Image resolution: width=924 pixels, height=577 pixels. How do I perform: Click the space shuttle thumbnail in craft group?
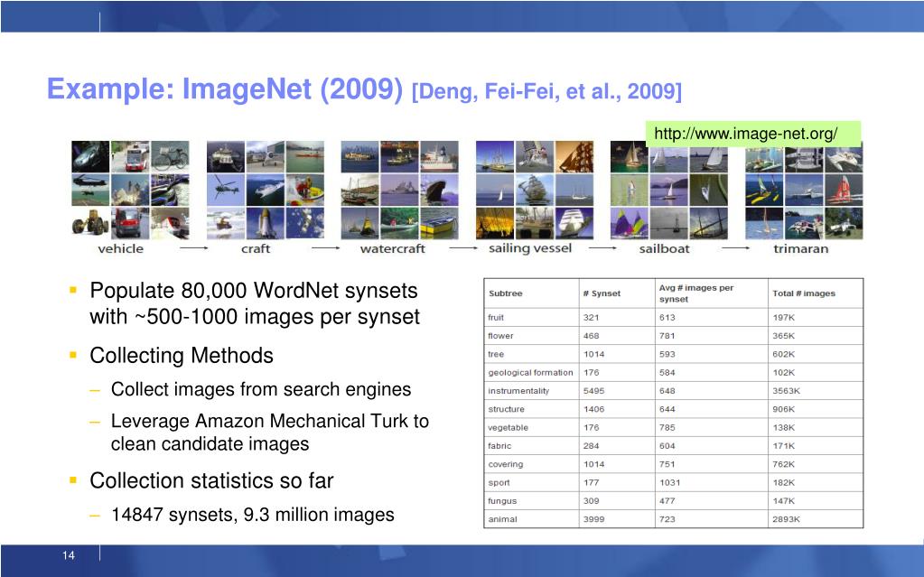(x=266, y=223)
